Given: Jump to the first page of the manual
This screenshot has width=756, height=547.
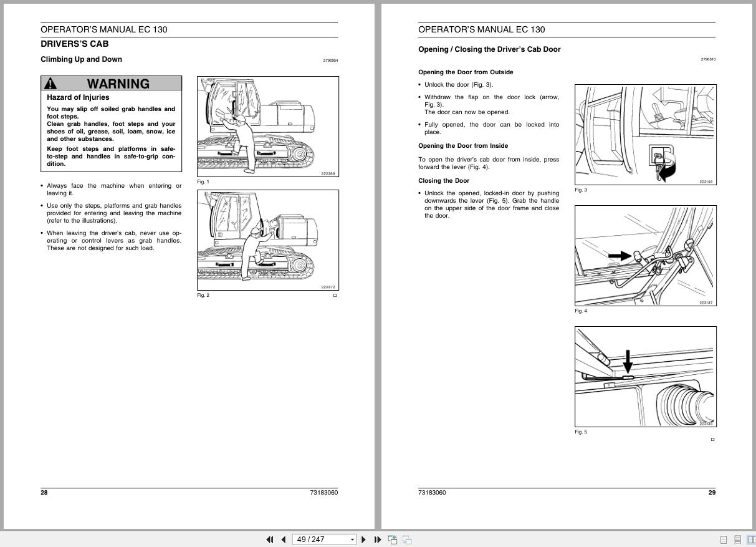Looking at the screenshot, I should [x=270, y=539].
